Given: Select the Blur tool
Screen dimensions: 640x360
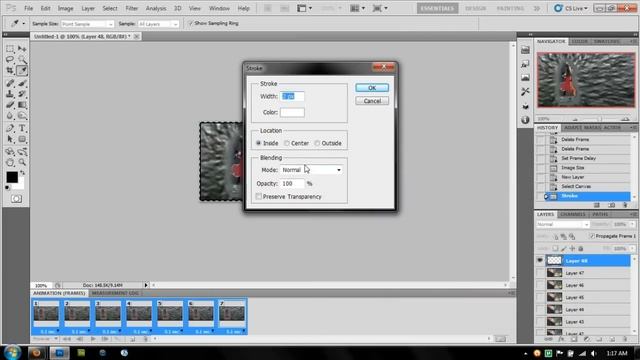Looking at the screenshot, I should point(10,116).
